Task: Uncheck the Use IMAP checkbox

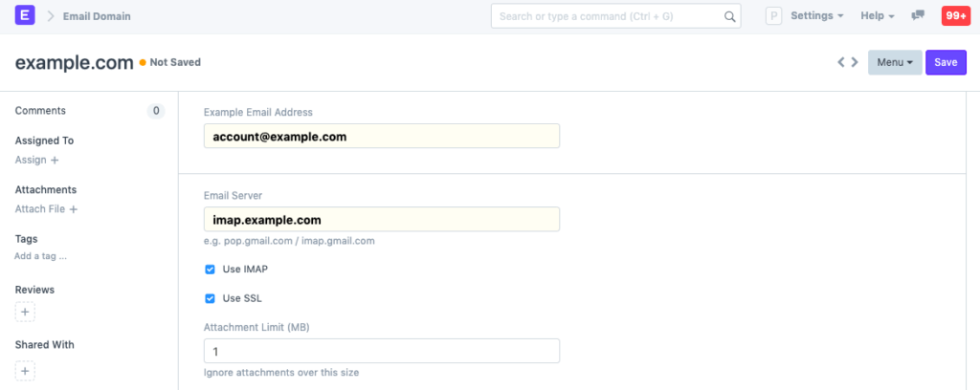Action: point(210,270)
